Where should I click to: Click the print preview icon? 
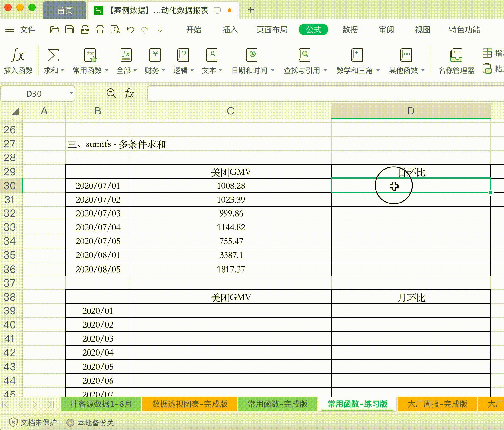(115, 30)
